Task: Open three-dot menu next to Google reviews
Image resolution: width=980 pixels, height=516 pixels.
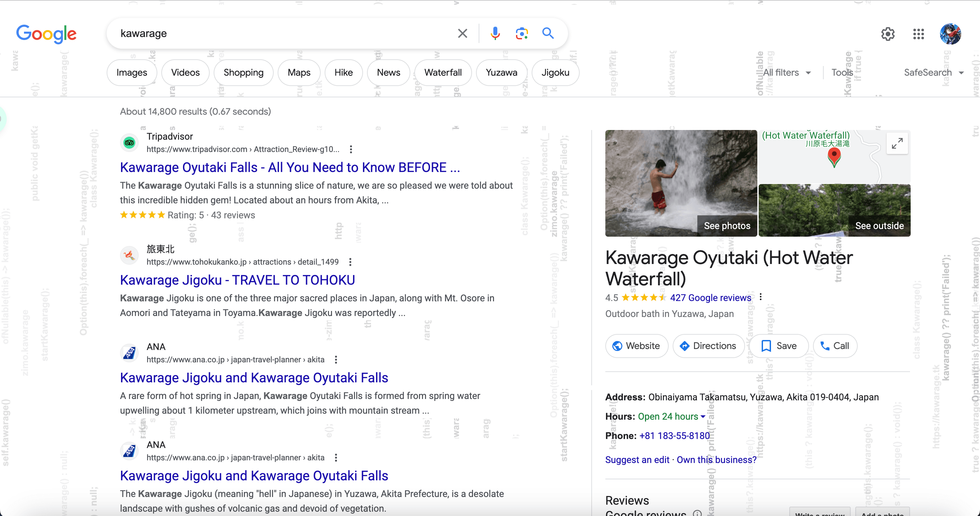Action: tap(760, 297)
